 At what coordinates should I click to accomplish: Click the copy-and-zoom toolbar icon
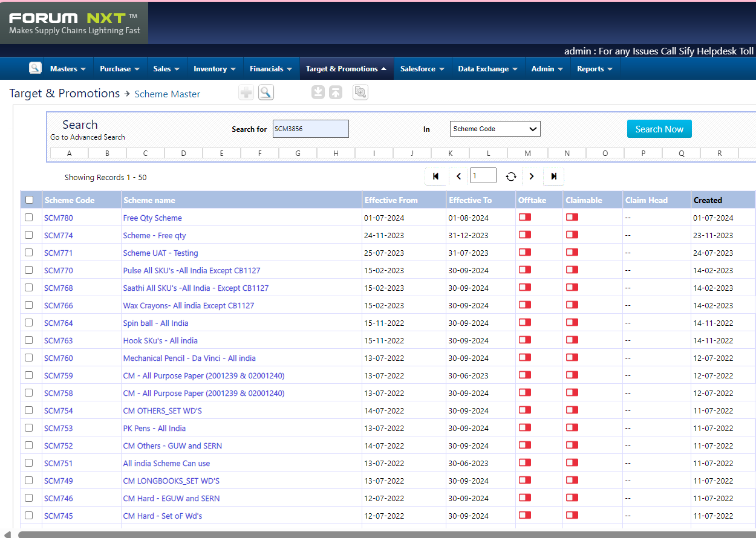pyautogui.click(x=360, y=92)
